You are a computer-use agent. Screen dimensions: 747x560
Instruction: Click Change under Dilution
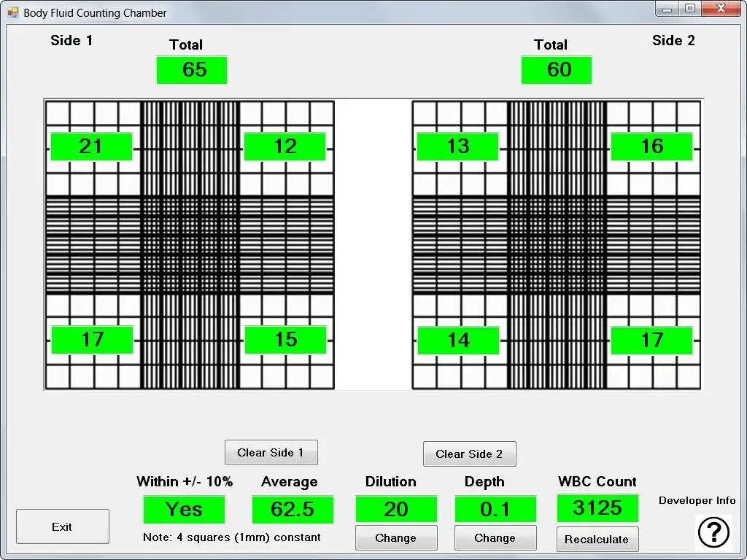pos(396,538)
